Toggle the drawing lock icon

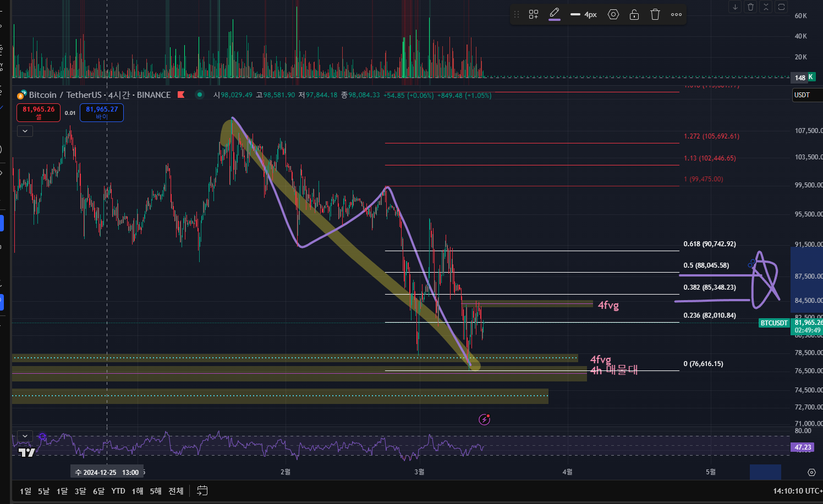point(634,14)
